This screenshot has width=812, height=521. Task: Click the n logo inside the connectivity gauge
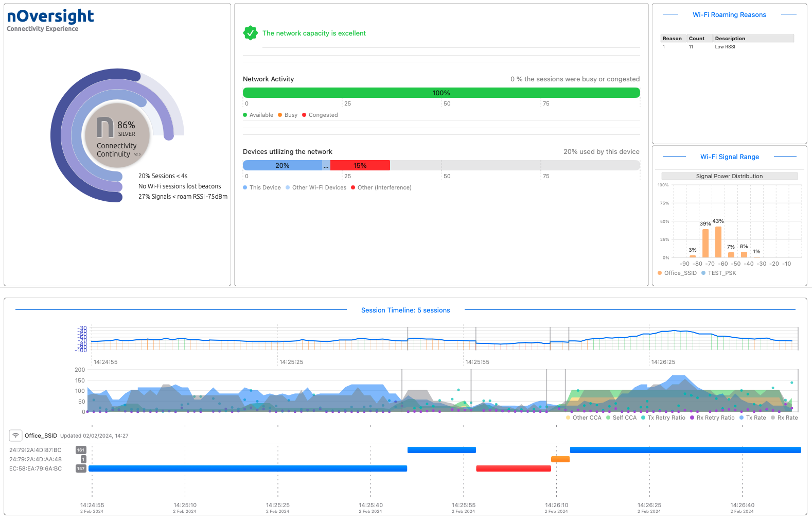(105, 128)
